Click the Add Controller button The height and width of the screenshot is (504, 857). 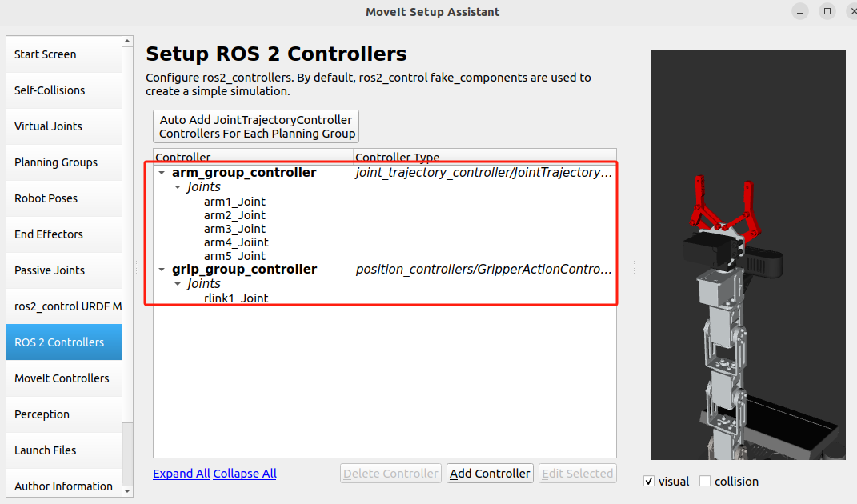coord(490,474)
